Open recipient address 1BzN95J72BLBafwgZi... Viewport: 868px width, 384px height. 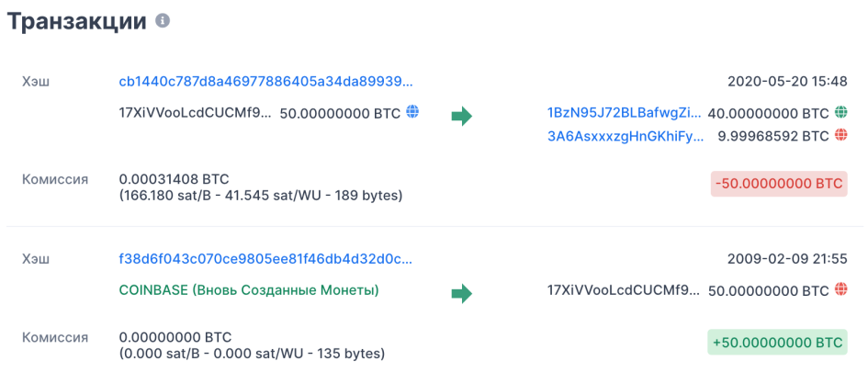[x=625, y=113]
